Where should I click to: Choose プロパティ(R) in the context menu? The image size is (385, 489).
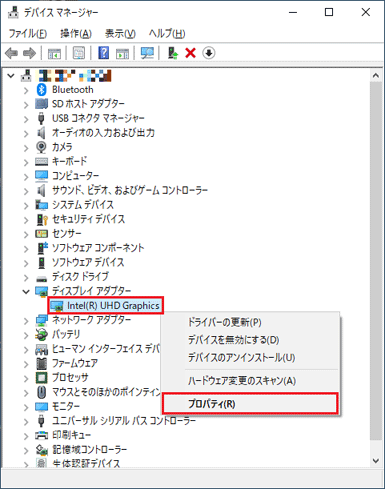[x=250, y=404]
